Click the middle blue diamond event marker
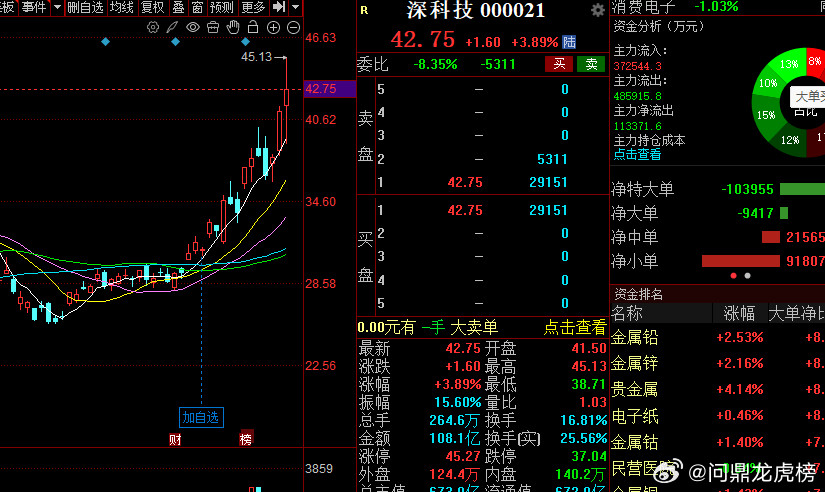This screenshot has height=492, width=825. pyautogui.click(x=176, y=42)
